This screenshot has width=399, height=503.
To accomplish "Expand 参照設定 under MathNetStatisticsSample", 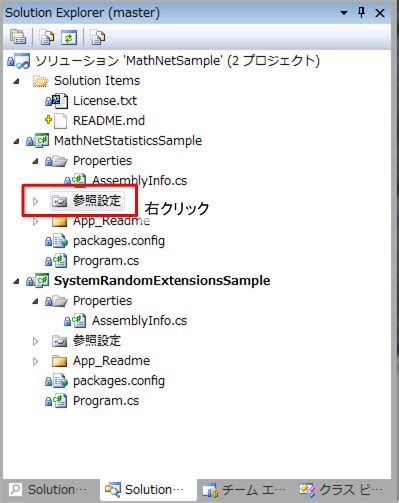I will 35,201.
